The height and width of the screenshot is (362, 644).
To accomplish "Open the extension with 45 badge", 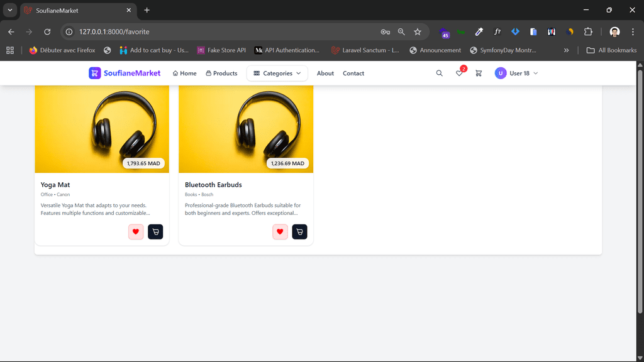I will click(443, 33).
